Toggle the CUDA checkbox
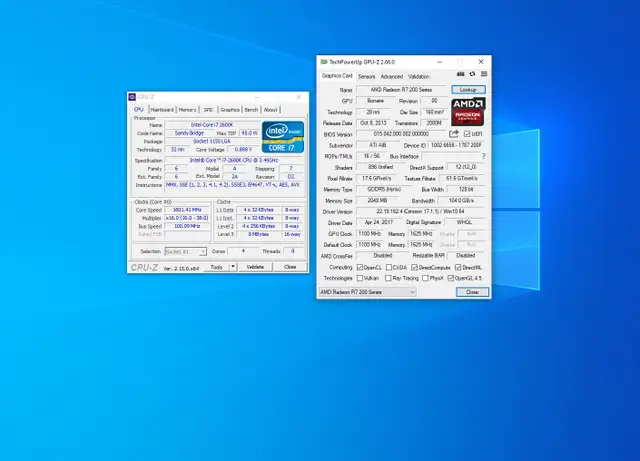Screen dimensions: 640x461 coord(389,267)
